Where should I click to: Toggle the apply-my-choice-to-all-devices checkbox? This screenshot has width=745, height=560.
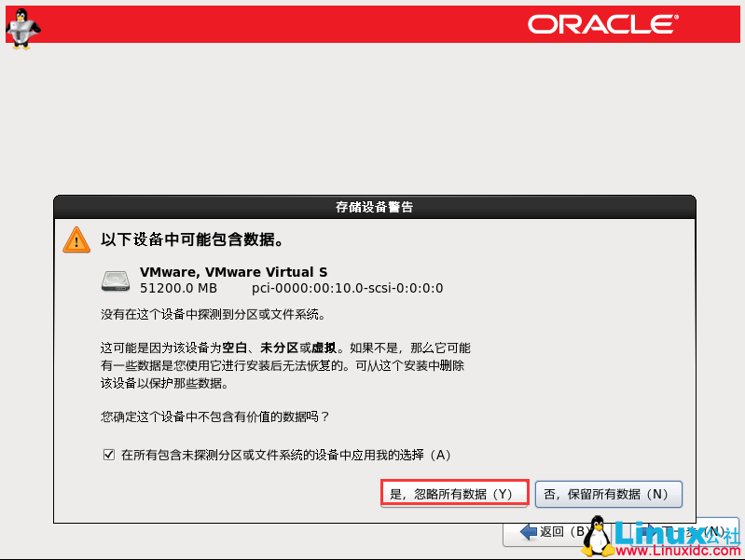pos(109,455)
